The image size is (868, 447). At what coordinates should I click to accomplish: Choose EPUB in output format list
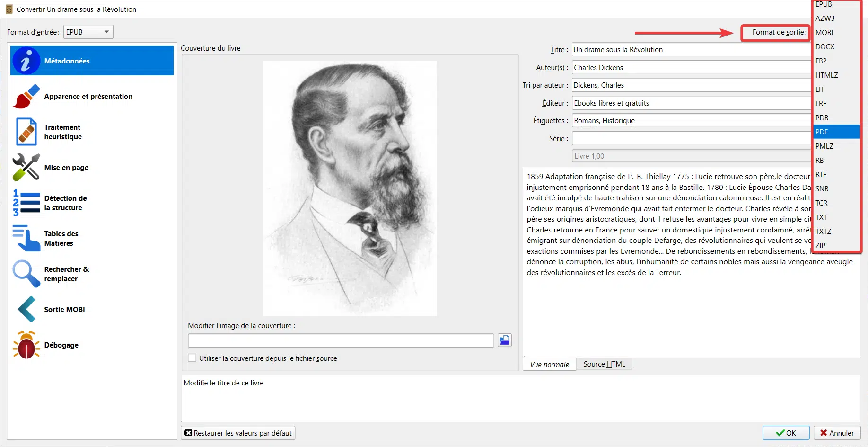coord(836,4)
